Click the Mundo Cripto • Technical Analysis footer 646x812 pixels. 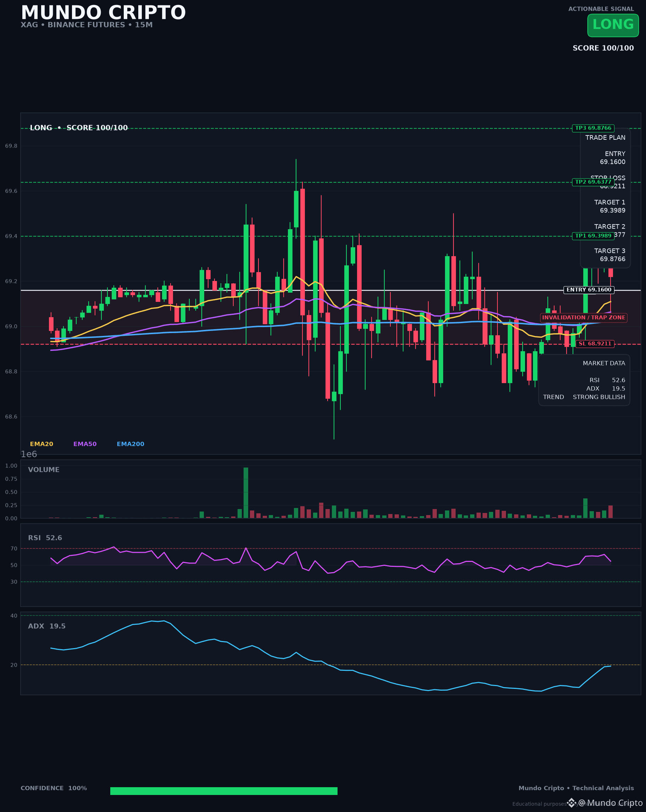[576, 788]
